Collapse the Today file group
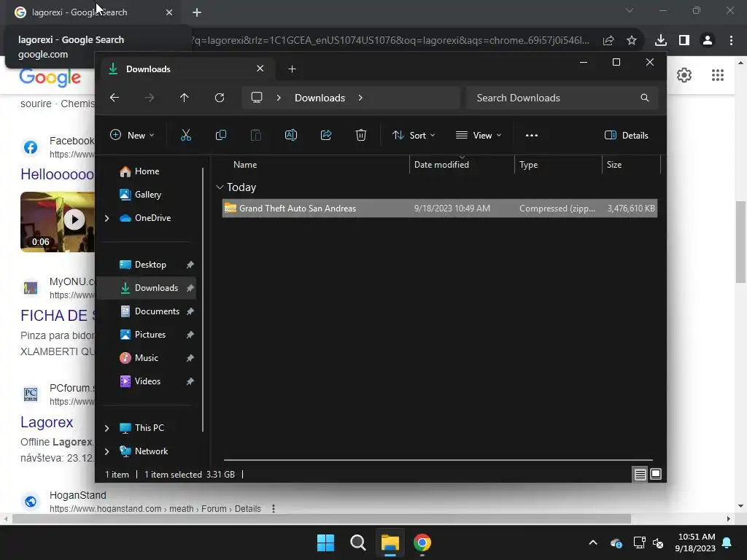Viewport: 747px width, 560px height. (x=220, y=187)
